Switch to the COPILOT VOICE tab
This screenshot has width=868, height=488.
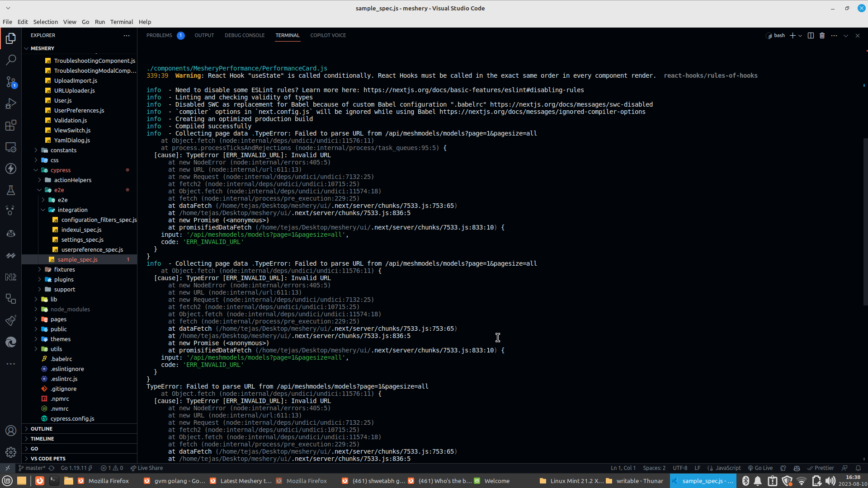(x=328, y=35)
